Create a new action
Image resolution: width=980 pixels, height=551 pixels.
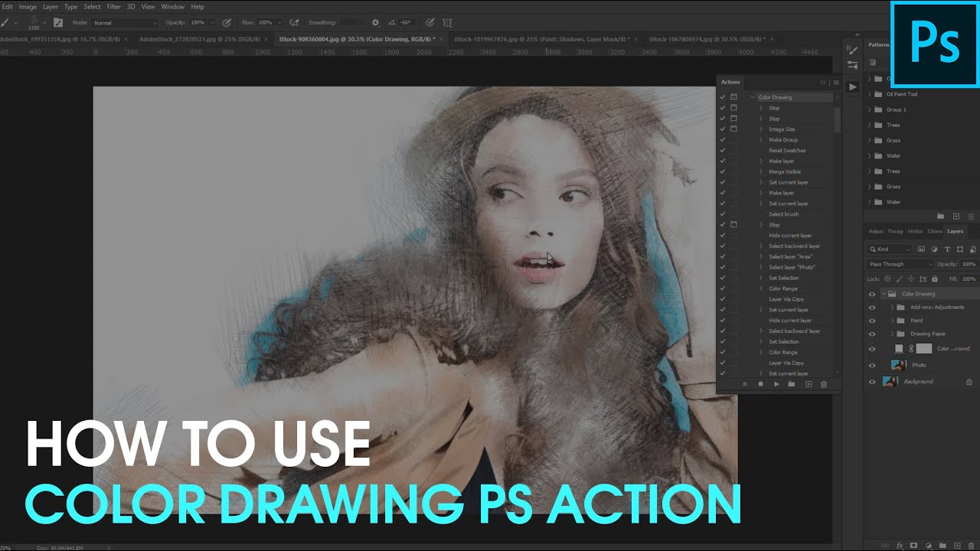[808, 384]
